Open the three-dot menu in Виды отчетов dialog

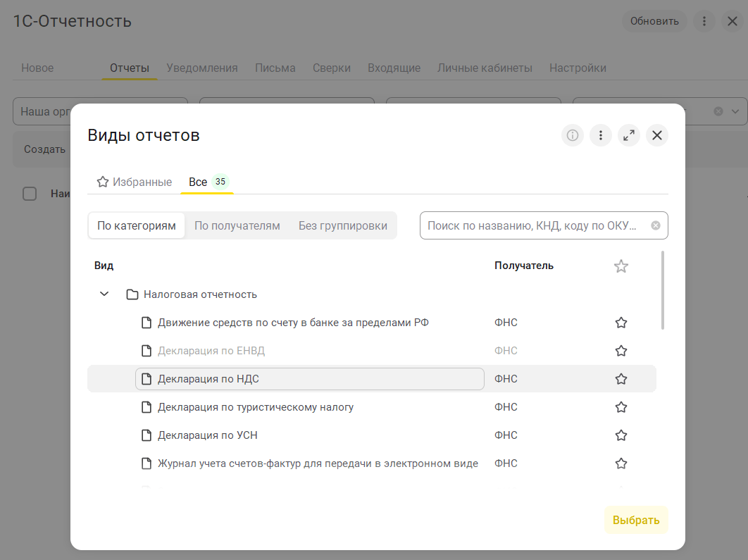(601, 135)
